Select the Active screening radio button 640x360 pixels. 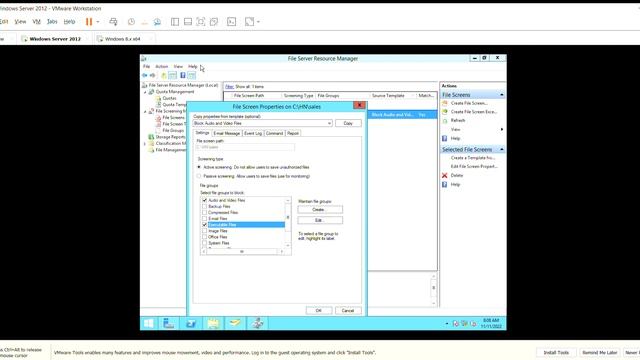[x=199, y=167]
